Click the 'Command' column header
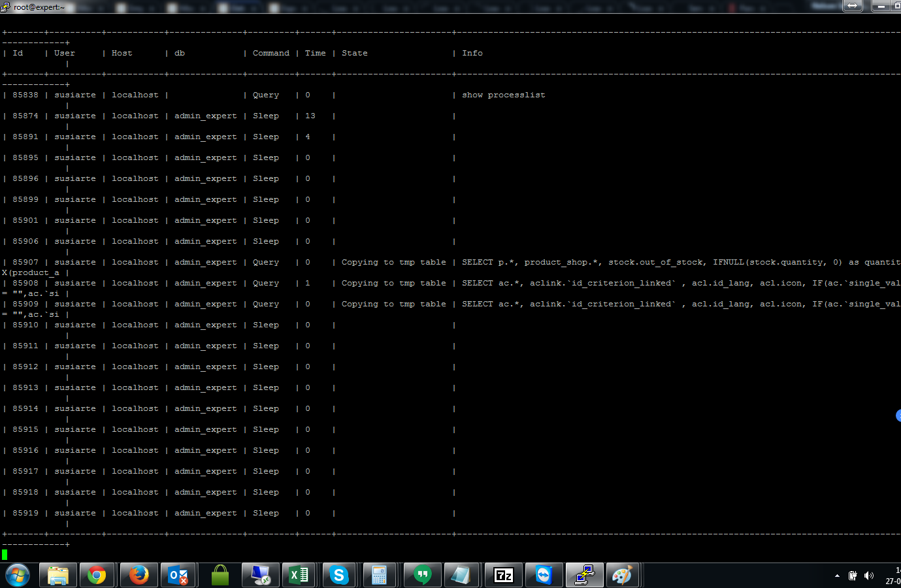This screenshot has height=588, width=901. click(270, 54)
